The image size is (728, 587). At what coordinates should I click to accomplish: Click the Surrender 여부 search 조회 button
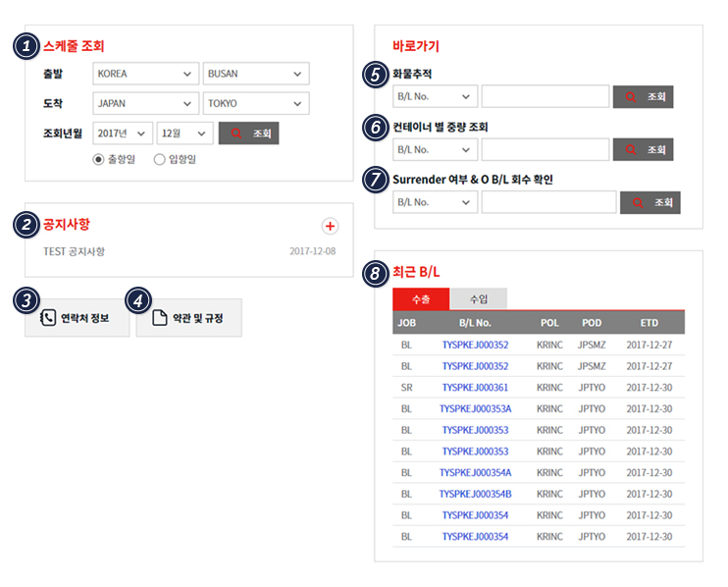click(650, 203)
